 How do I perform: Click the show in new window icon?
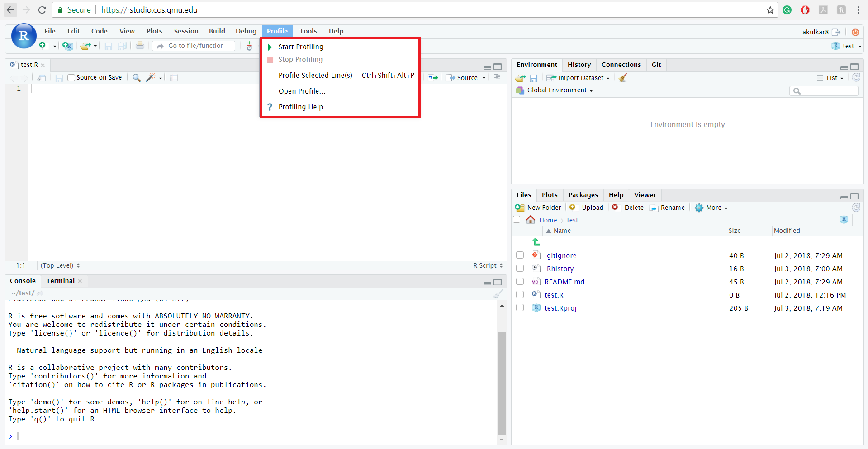[42, 78]
